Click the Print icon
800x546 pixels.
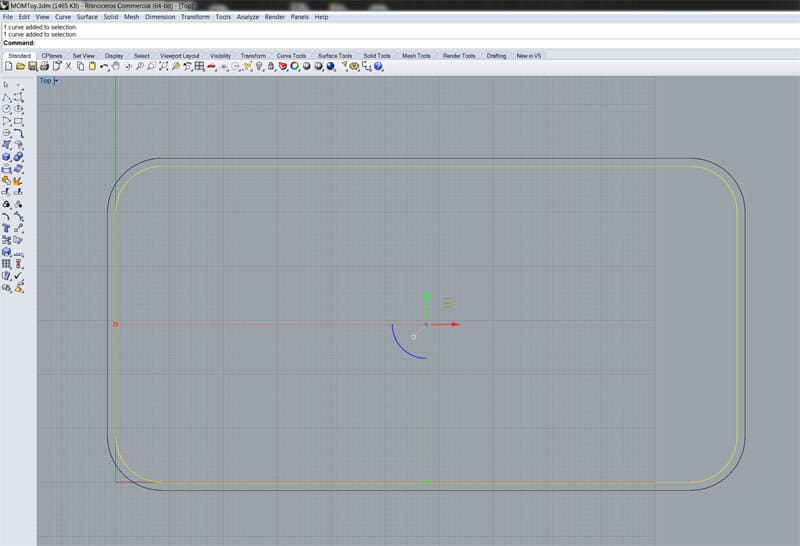[x=44, y=66]
